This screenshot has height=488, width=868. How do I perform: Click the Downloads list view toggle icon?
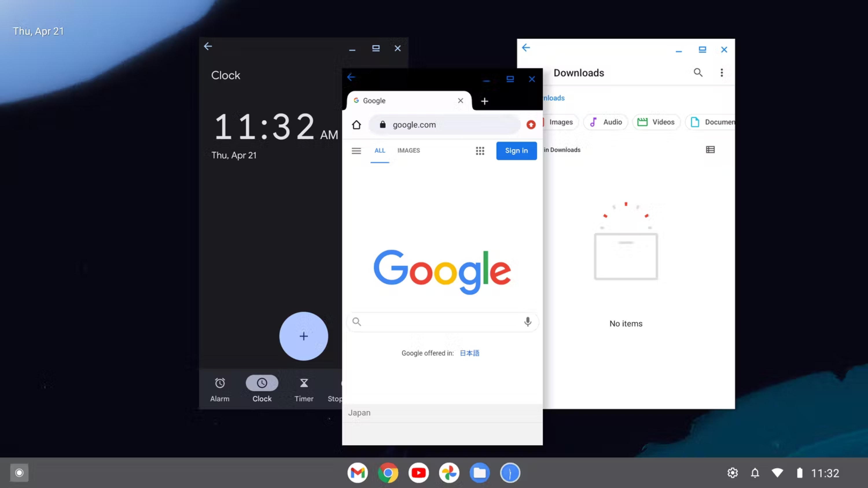tap(710, 149)
